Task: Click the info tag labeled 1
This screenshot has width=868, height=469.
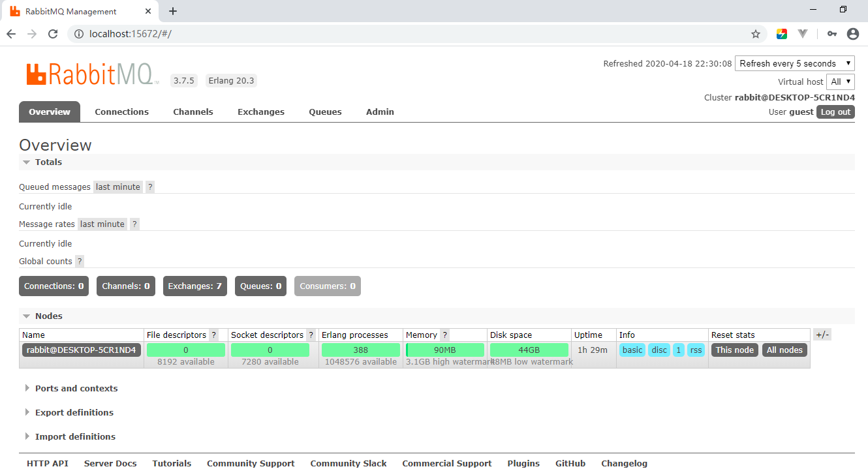Action: click(679, 350)
